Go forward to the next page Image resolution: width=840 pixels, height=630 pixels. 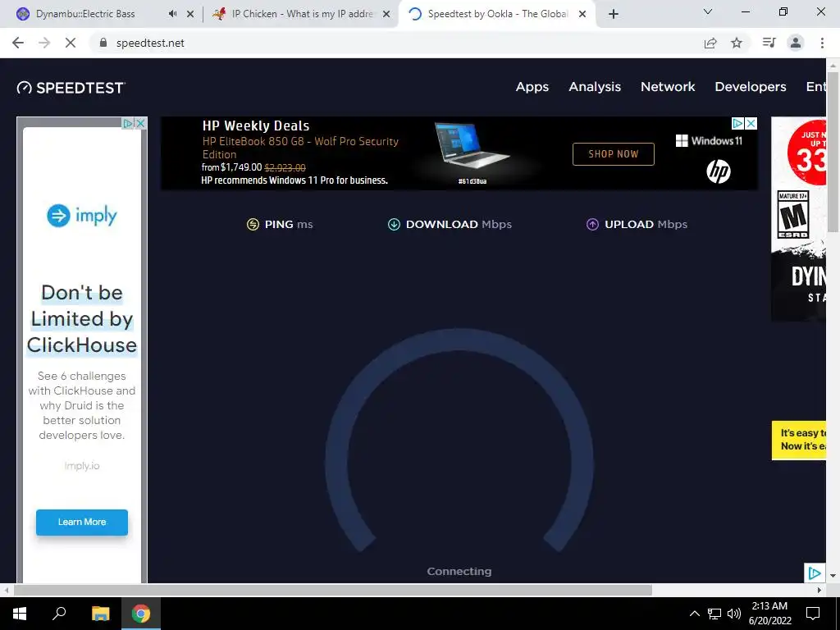point(44,43)
